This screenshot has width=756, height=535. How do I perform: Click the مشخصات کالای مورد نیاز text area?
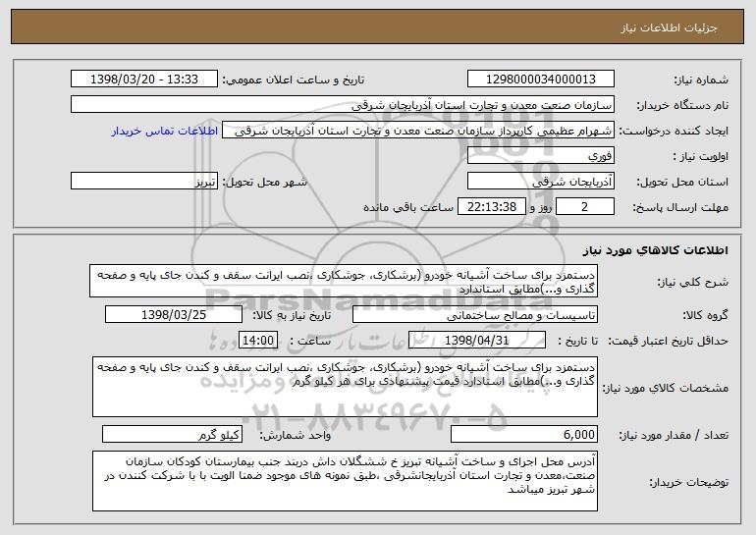coord(345,387)
